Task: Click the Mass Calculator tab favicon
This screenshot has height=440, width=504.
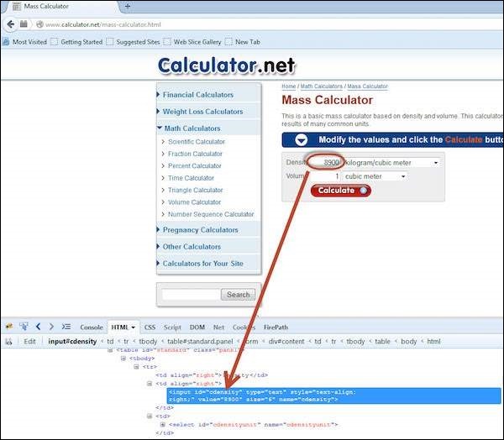Action: pyautogui.click(x=17, y=6)
